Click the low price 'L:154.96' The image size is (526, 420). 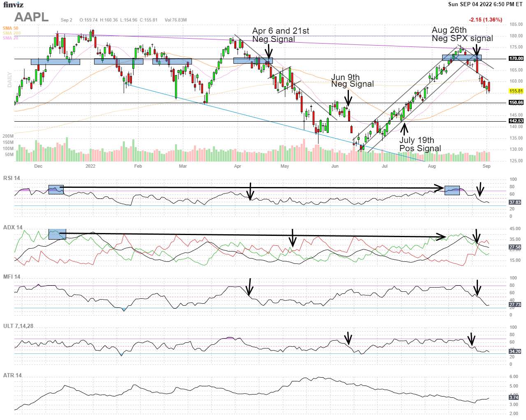tap(128, 20)
